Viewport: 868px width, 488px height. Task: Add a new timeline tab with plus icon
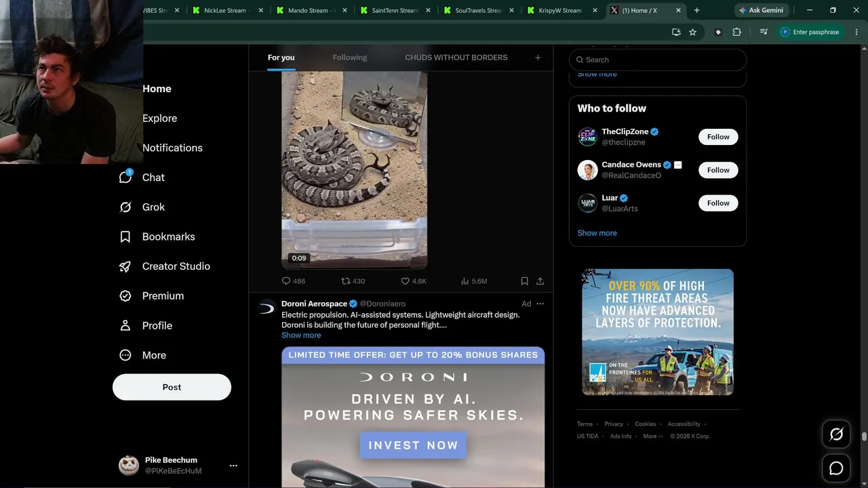pyautogui.click(x=538, y=58)
